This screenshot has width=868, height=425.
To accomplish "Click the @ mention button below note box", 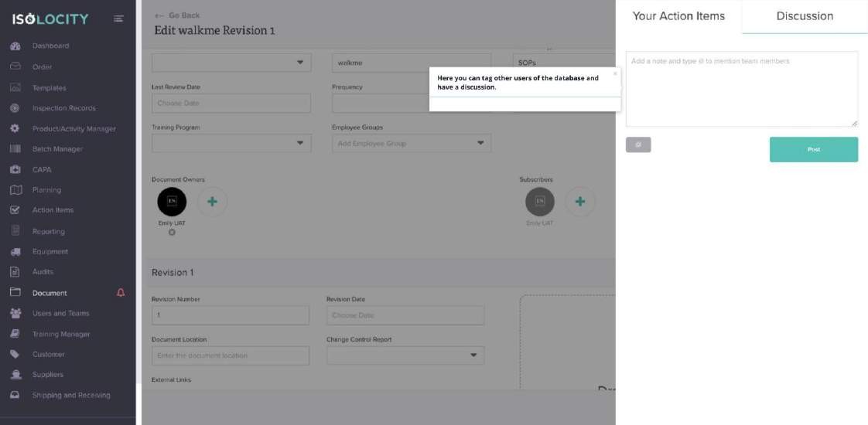I will (638, 144).
